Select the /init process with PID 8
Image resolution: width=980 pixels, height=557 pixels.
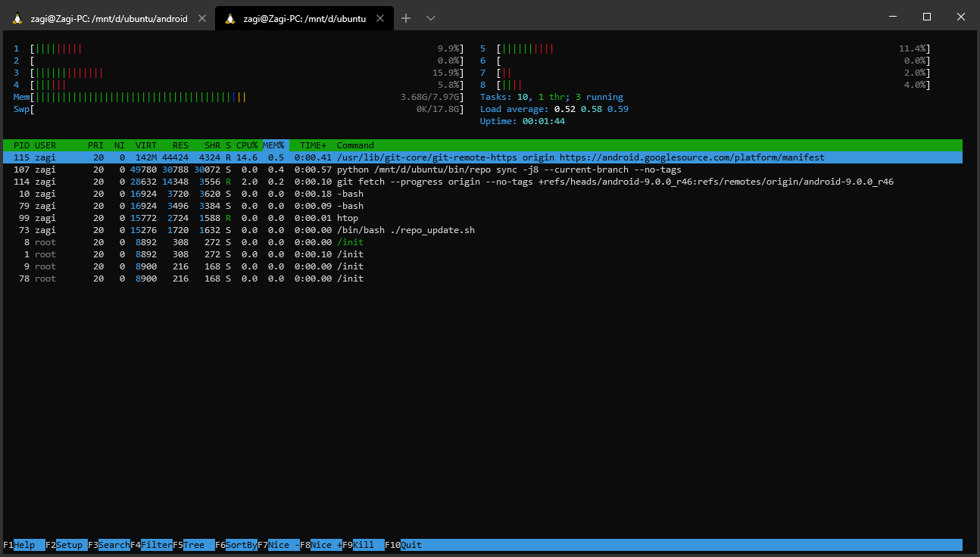[482, 242]
